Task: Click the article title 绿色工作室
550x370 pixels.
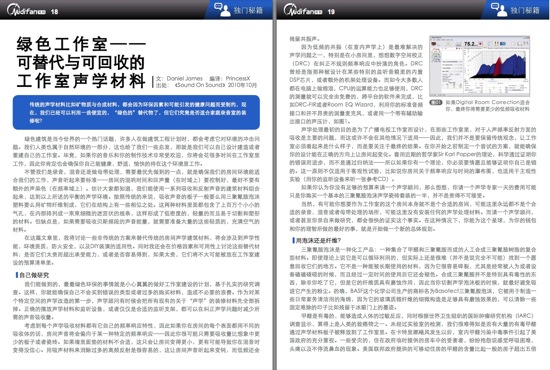Action: pyautogui.click(x=81, y=62)
